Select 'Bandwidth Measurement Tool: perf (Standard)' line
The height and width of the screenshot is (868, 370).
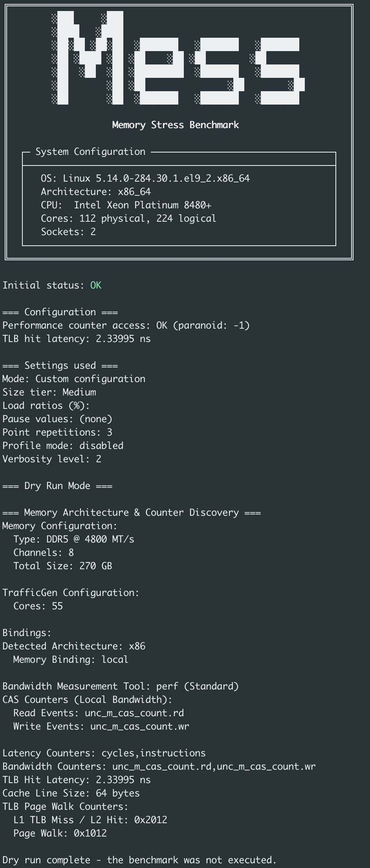tap(121, 686)
